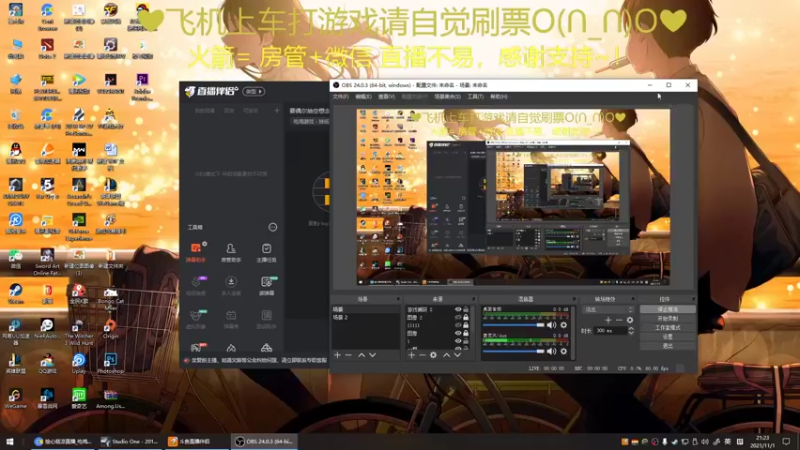Open the WeGame desktop shortcut
The image size is (800, 450).
[15, 398]
